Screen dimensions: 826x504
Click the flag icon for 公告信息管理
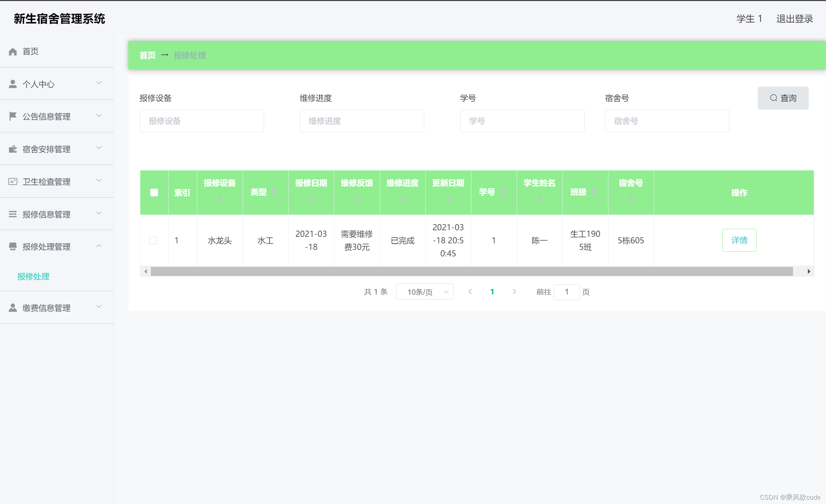[13, 116]
